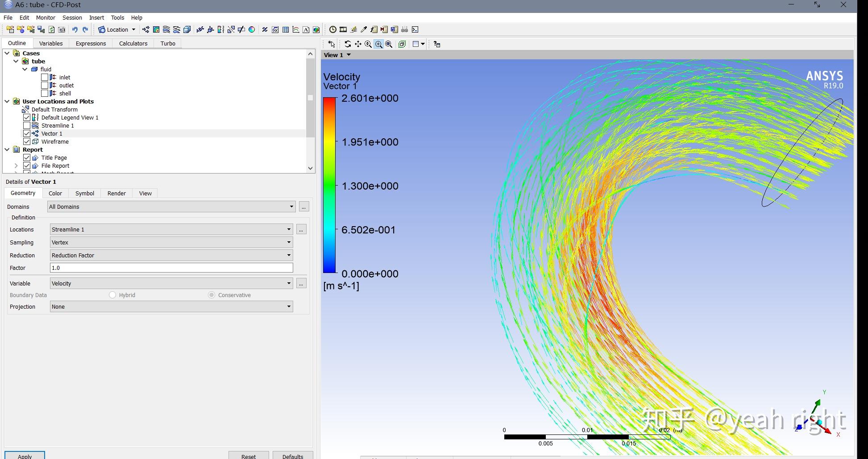Enable the Streamline 1 checkbox

(27, 126)
